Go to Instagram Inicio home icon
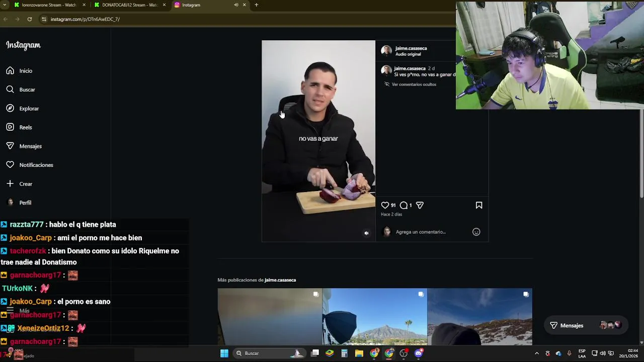Screen dimensions: 644x362 click(10, 71)
